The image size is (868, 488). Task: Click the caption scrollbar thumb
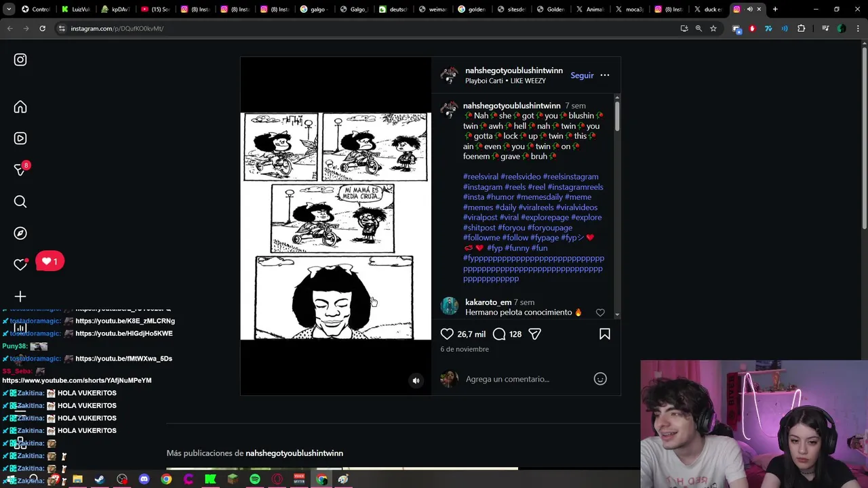[616, 115]
